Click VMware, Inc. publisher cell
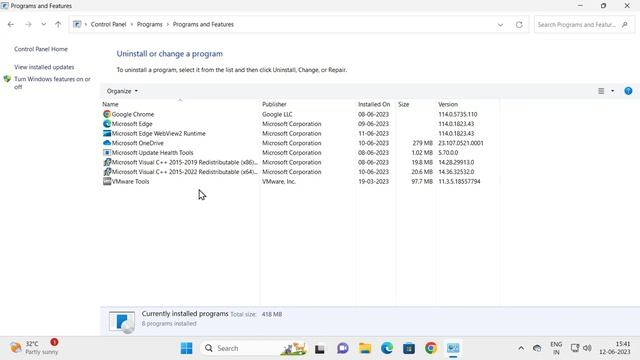The width and height of the screenshot is (640, 360). [279, 182]
